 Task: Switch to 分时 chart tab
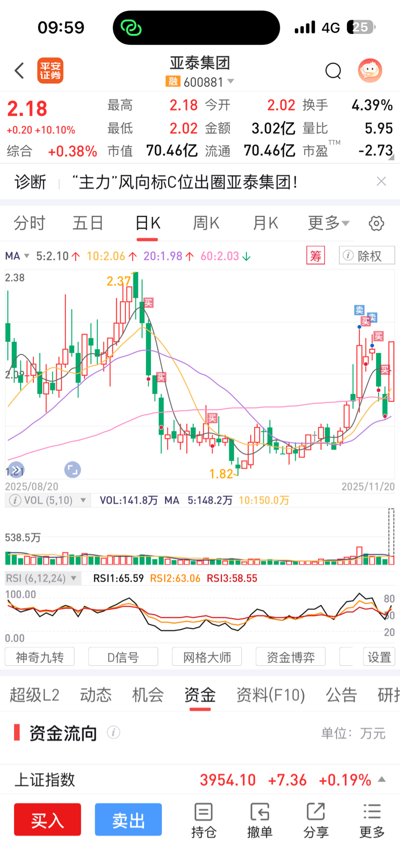29,224
